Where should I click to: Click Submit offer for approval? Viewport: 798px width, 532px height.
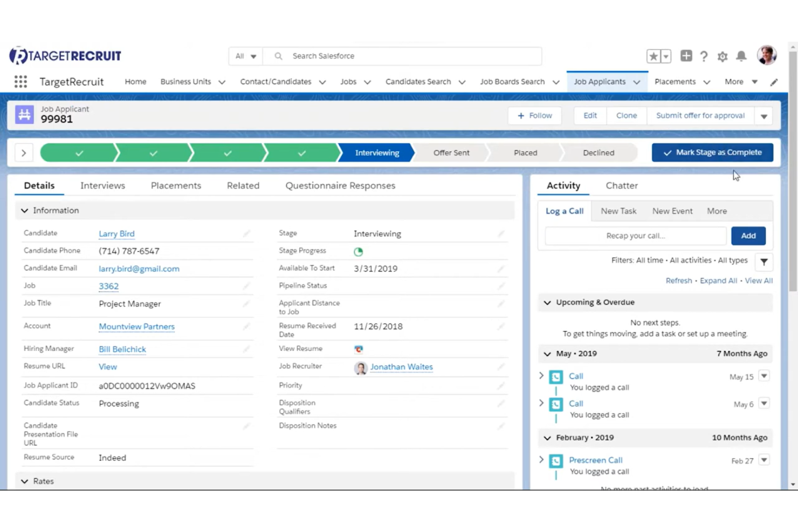pos(700,115)
